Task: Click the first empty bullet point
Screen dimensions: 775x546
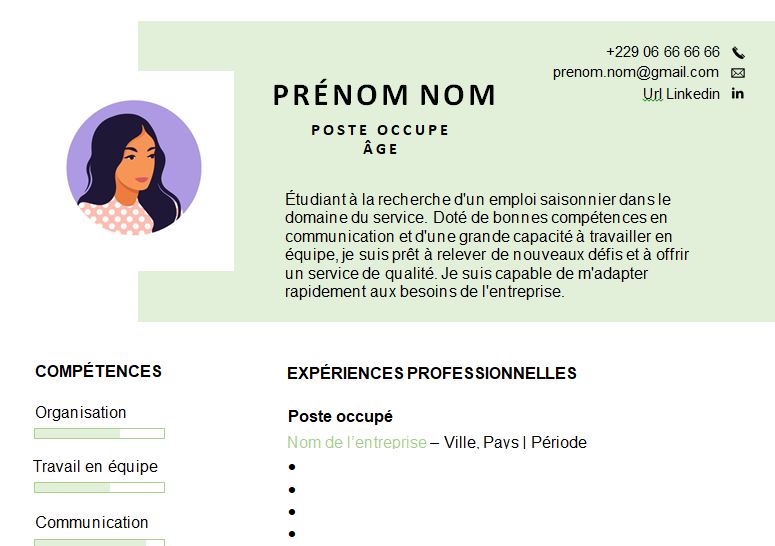Action: coord(292,467)
